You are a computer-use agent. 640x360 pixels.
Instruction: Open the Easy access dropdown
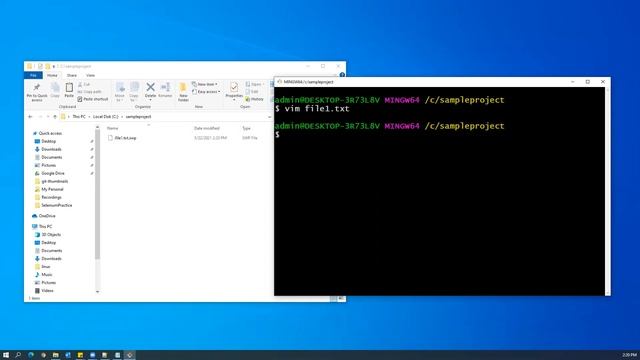(x=206, y=92)
